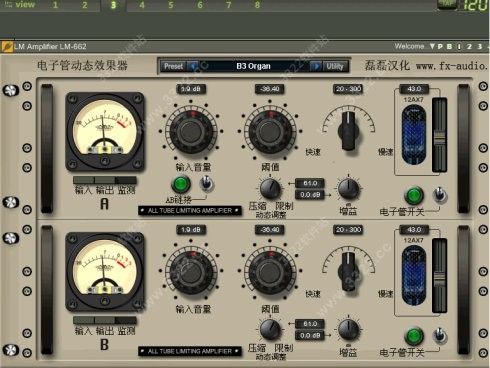Viewport: 490px width, 368px height.
Task: Click channel A 43.0 tube value field
Action: [414, 89]
